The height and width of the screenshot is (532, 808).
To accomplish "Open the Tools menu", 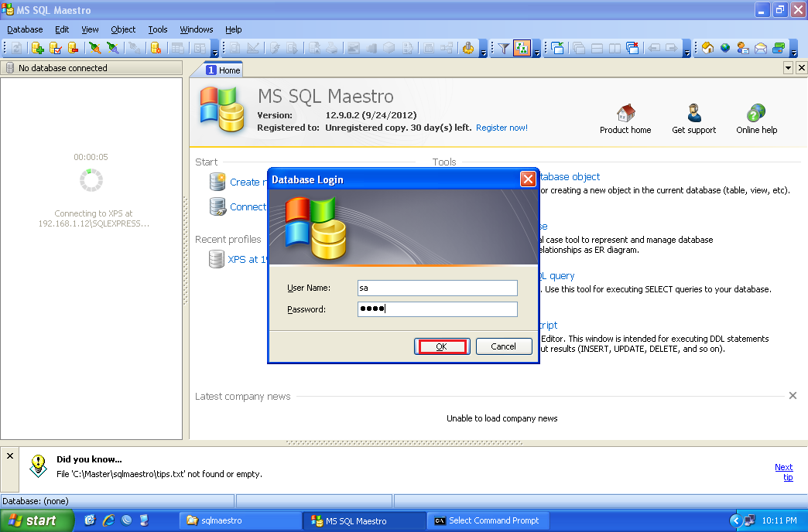I will point(158,29).
